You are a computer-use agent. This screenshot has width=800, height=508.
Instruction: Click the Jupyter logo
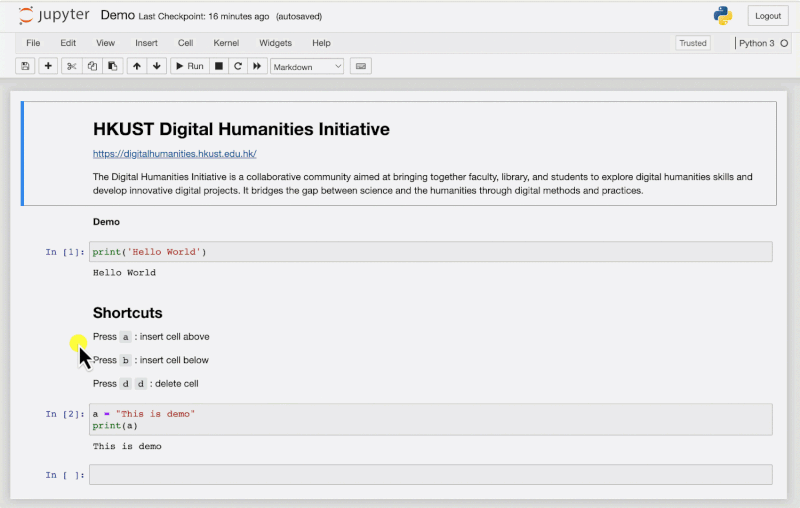(x=54, y=15)
